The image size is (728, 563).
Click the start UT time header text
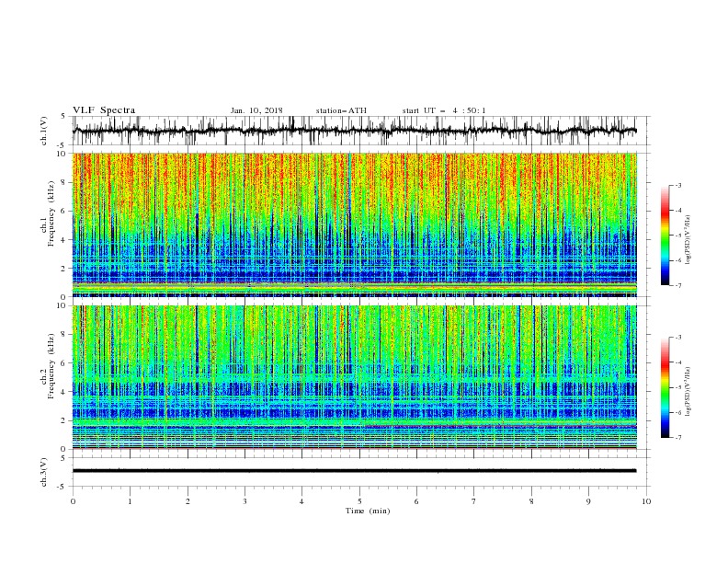444,110
